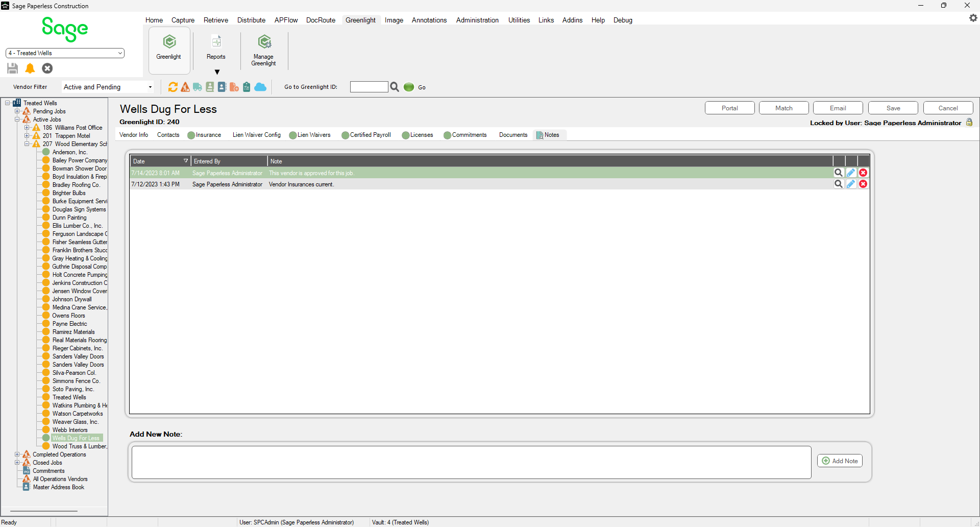Click the construction worker sign toolbar icon
Image resolution: width=980 pixels, height=527 pixels.
coord(185,87)
